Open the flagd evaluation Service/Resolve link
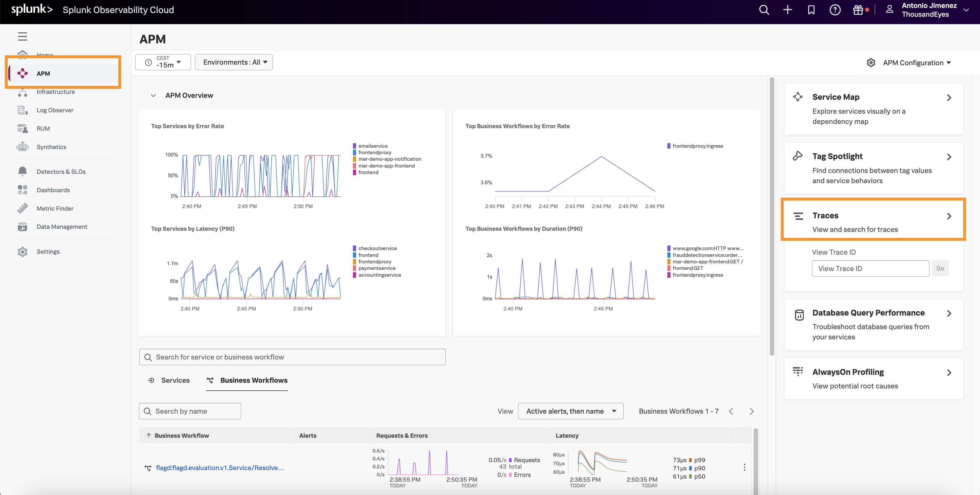980x495 pixels. pyautogui.click(x=220, y=467)
